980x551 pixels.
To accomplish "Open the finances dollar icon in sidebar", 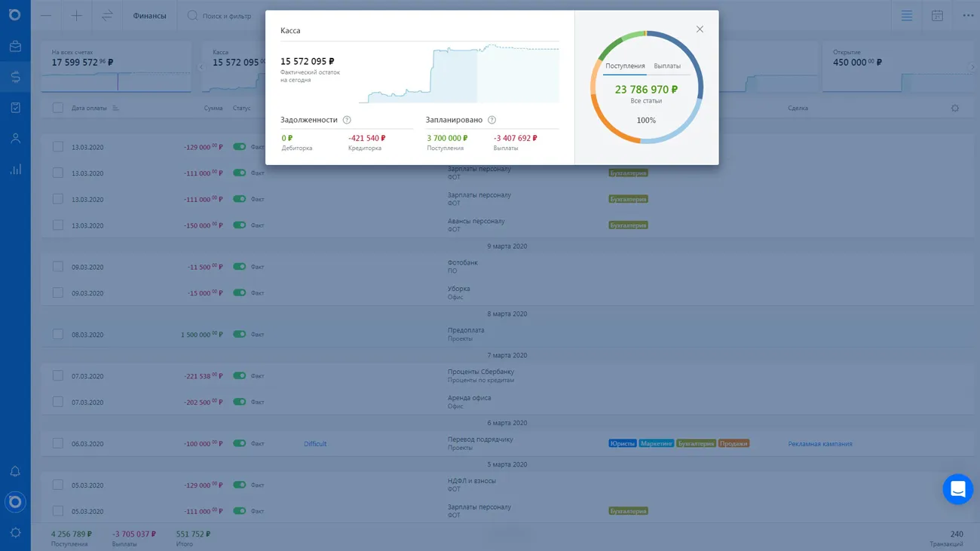I will pos(15,77).
